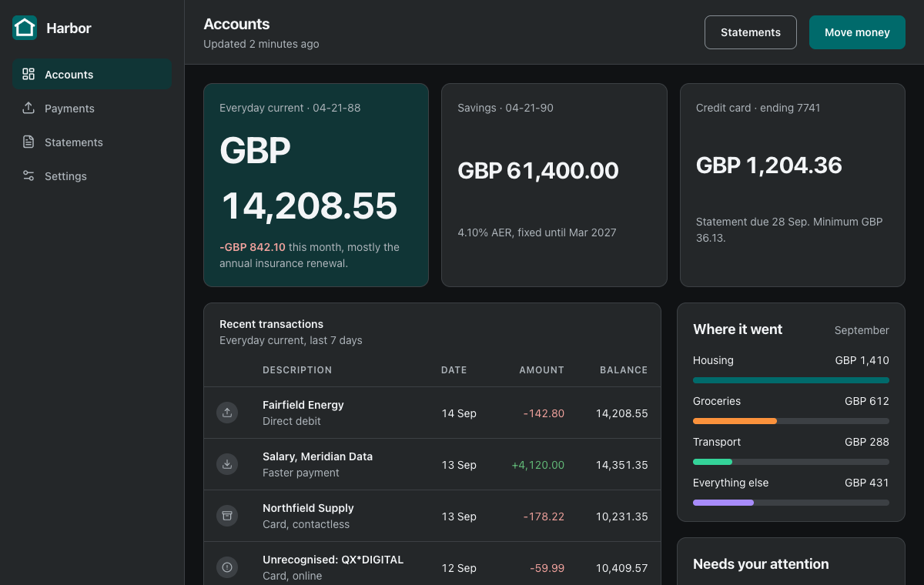Click the Statement due 28 Sep text

point(789,229)
